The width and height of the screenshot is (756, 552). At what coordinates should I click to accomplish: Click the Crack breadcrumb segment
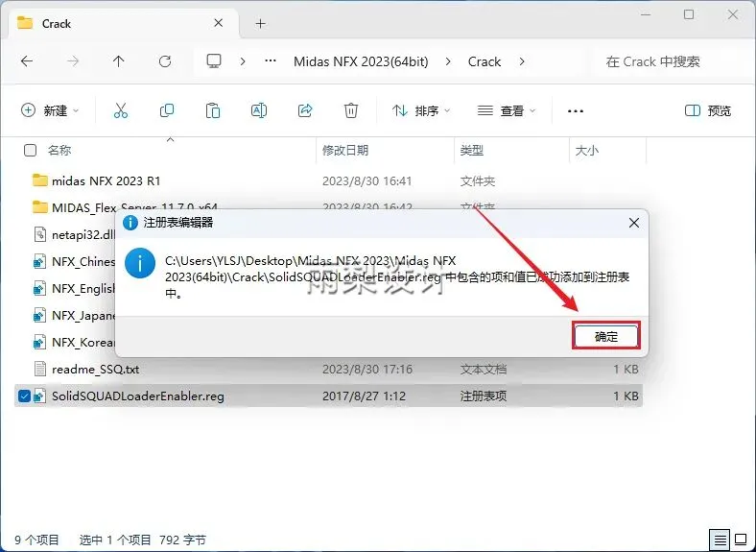484,61
